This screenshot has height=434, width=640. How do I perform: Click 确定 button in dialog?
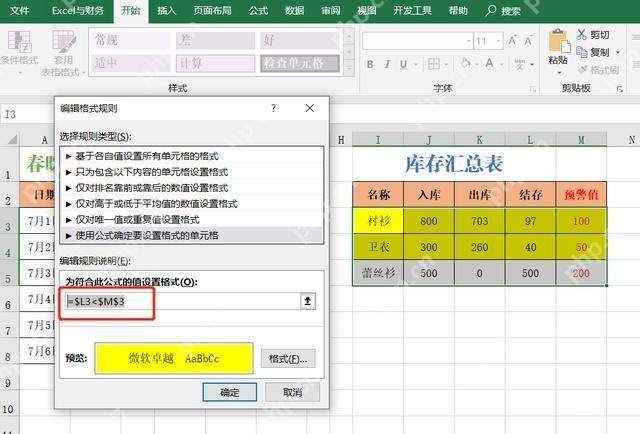229,392
